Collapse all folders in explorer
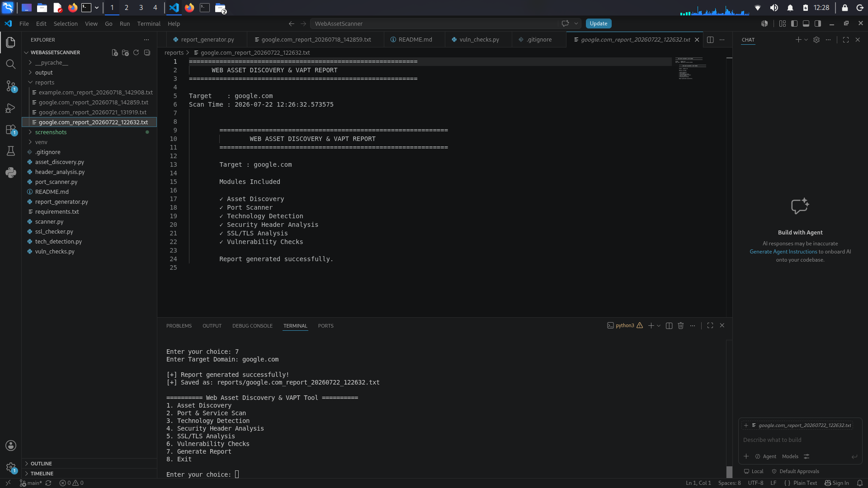The height and width of the screenshot is (488, 868). [147, 52]
